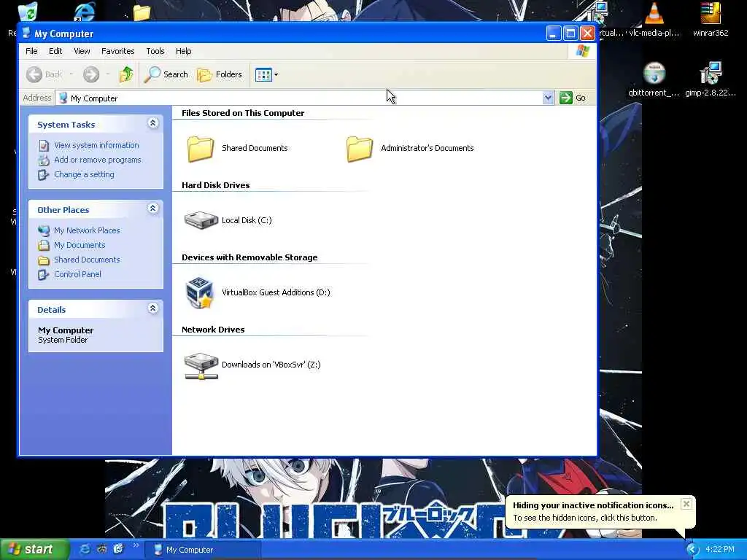
Task: Click View system information link
Action: pos(97,145)
